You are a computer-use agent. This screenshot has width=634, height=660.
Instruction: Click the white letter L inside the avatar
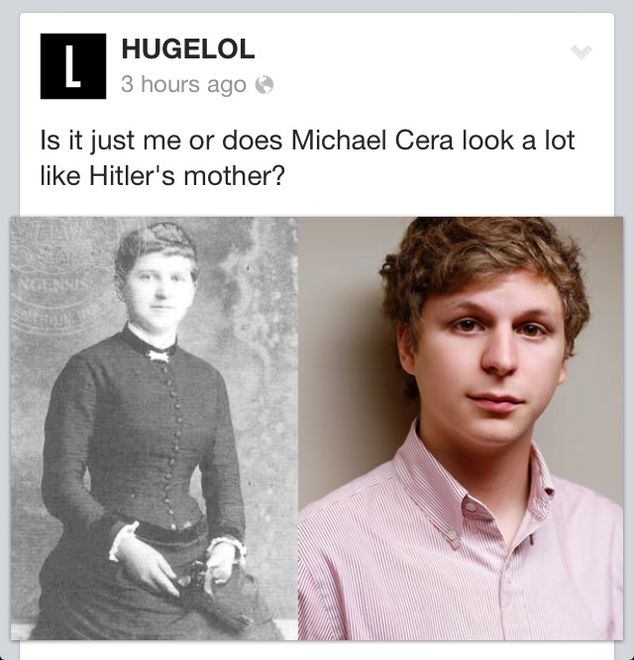pyautogui.click(x=73, y=66)
